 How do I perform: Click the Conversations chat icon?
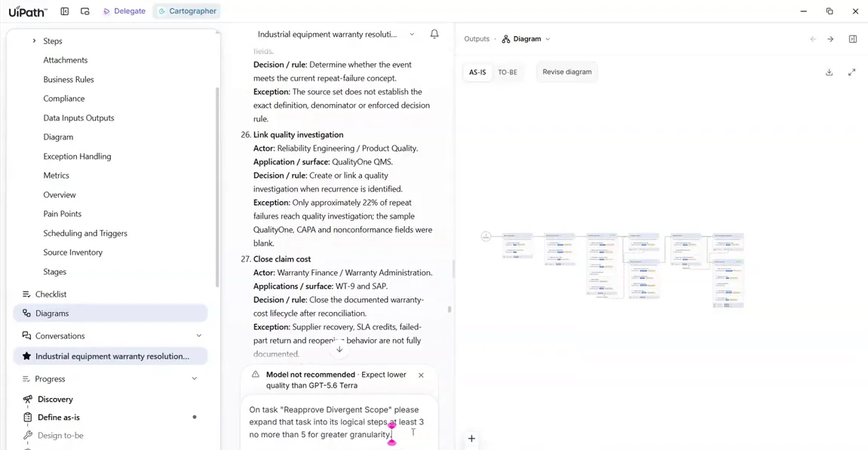pyautogui.click(x=26, y=335)
